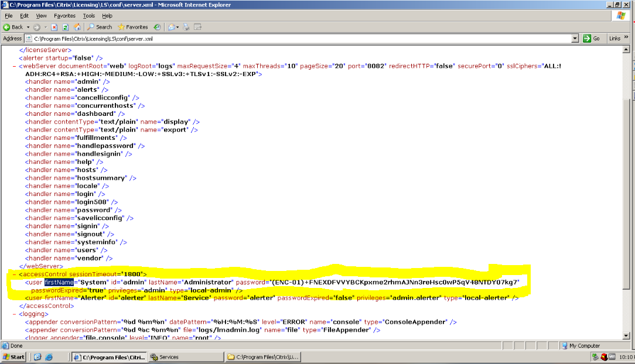This screenshot has width=635, height=364.
Task: Open the View menu
Action: pyautogui.click(x=42, y=16)
